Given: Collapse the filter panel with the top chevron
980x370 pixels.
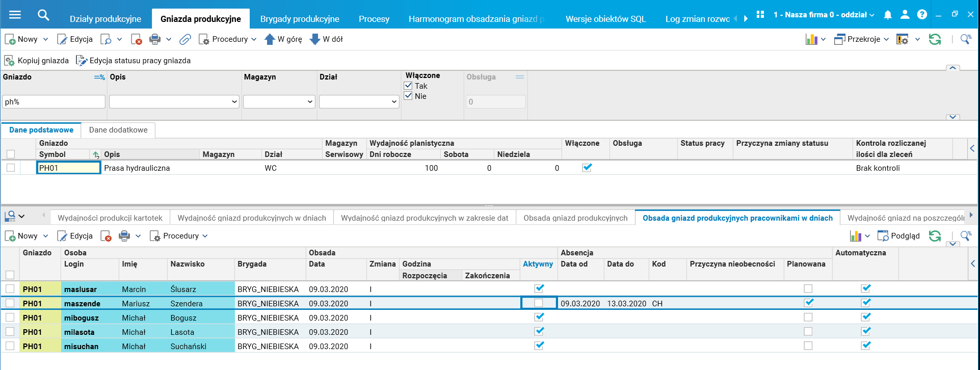Looking at the screenshot, I should [952, 68].
